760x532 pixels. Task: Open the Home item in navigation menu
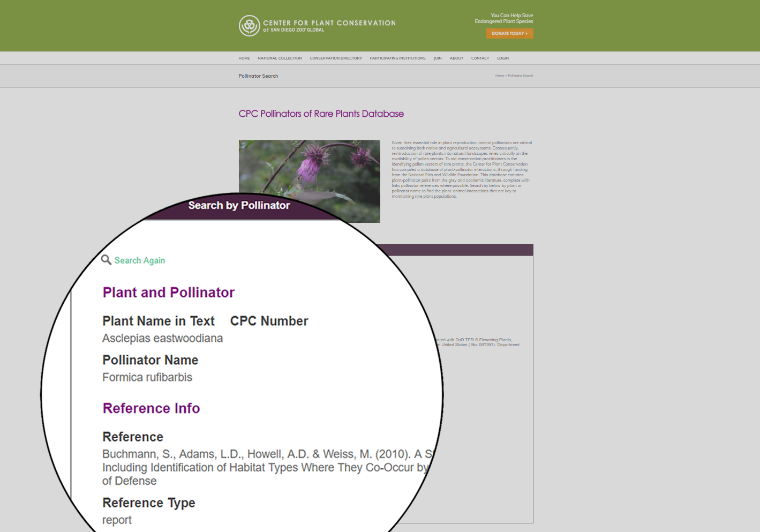[244, 58]
